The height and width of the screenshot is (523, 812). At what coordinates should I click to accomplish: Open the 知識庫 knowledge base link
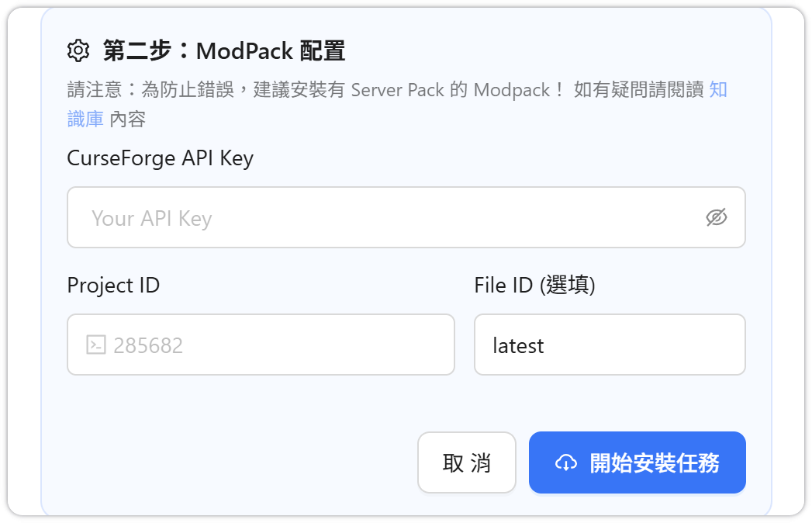click(85, 119)
